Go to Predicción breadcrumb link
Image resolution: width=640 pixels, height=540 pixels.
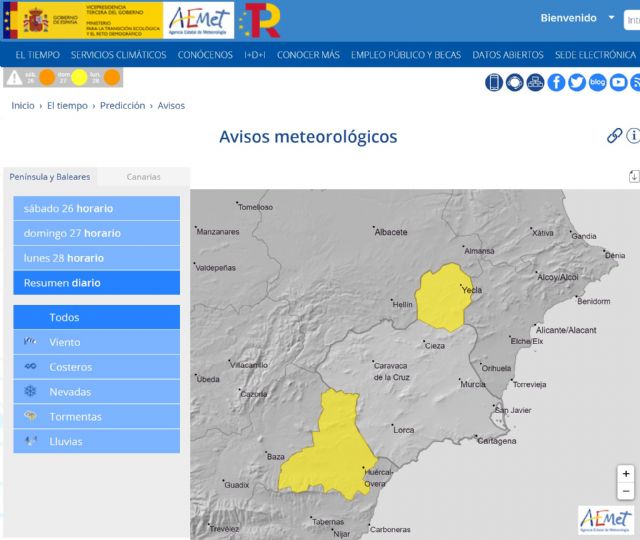(122, 106)
